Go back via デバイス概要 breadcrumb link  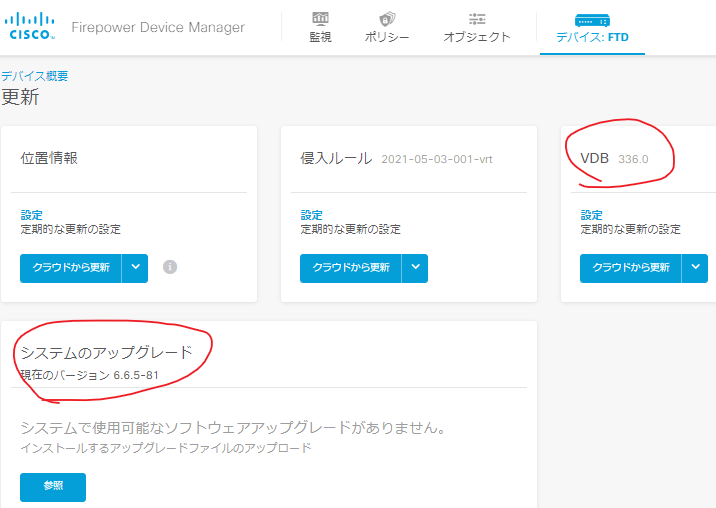coord(35,76)
